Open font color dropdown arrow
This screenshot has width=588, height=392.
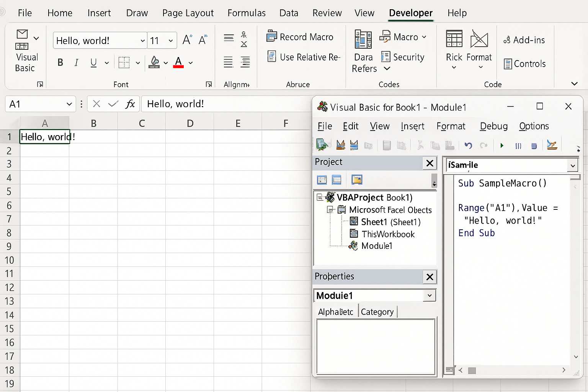pos(191,63)
